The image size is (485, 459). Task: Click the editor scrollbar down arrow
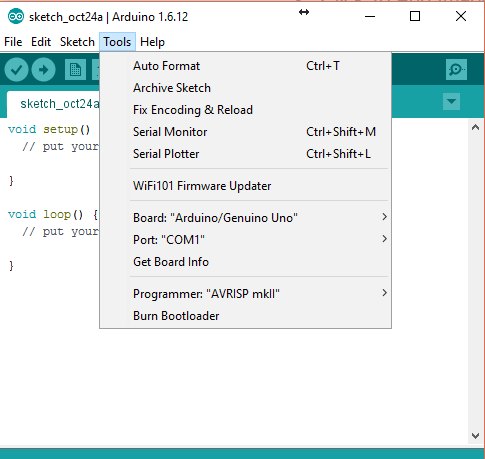(476, 435)
